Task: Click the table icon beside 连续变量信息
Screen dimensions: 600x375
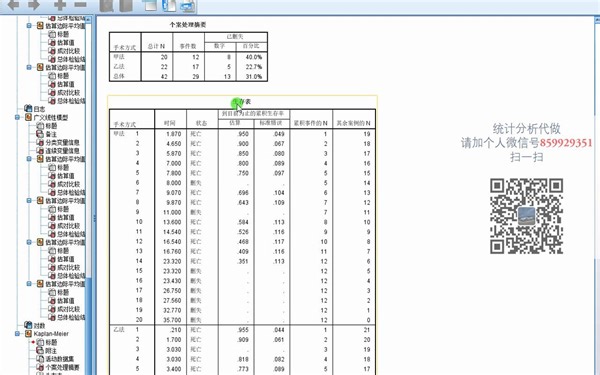Action: tap(40, 151)
